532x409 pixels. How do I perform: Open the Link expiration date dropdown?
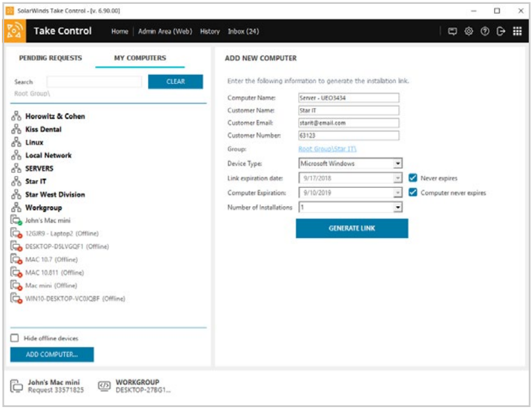pyautogui.click(x=398, y=178)
